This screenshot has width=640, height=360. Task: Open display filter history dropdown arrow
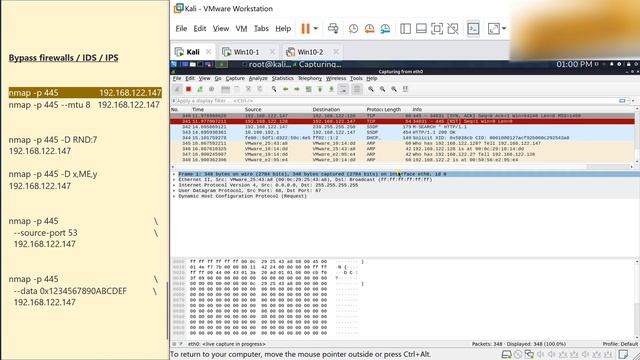click(633, 101)
